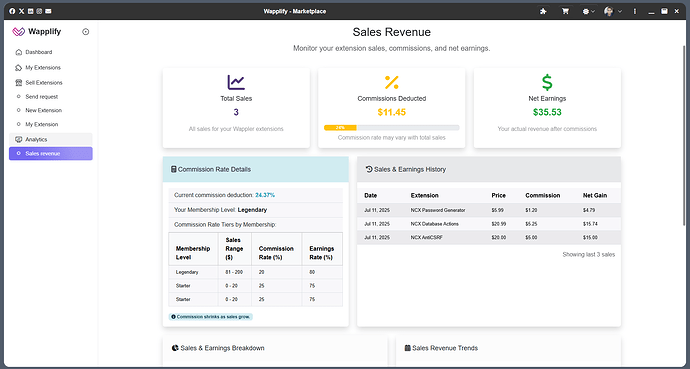690x369 pixels.
Task: Select the New Extension submenu item
Action: click(51, 110)
